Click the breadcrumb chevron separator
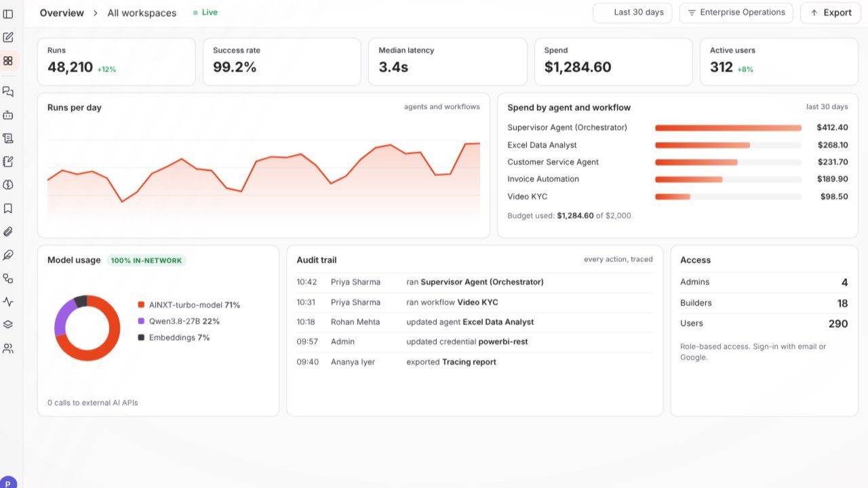 [96, 13]
